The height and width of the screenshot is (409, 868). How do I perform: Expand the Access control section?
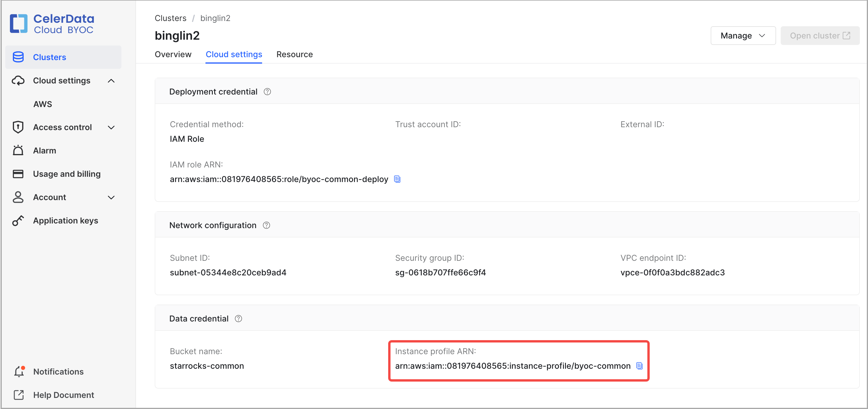[x=111, y=127]
